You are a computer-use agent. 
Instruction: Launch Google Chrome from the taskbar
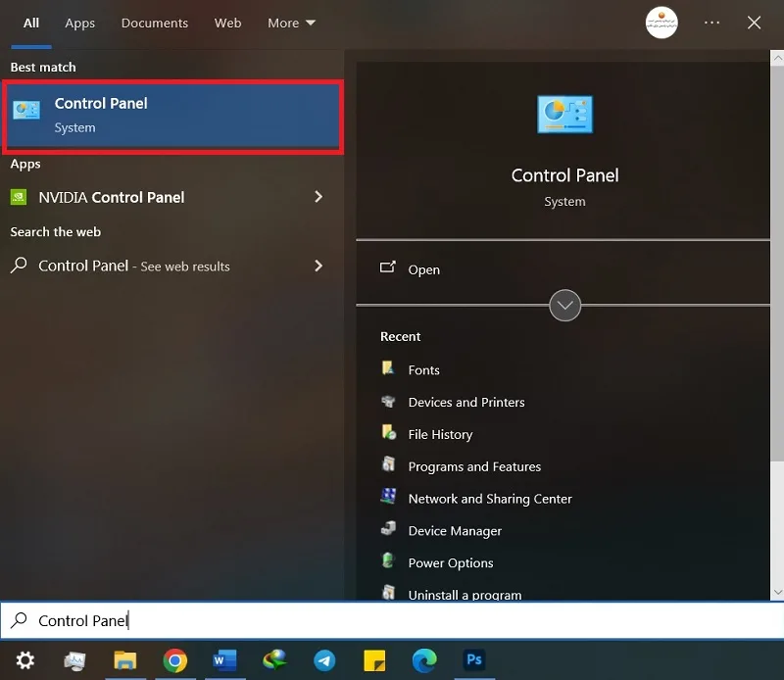click(175, 660)
